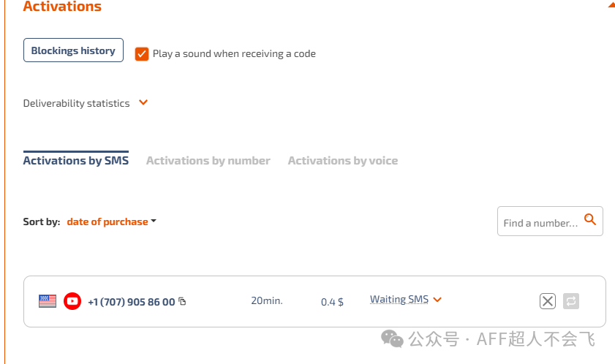The image size is (615, 364).
Task: Open the Blockings history button
Action: pyautogui.click(x=73, y=50)
